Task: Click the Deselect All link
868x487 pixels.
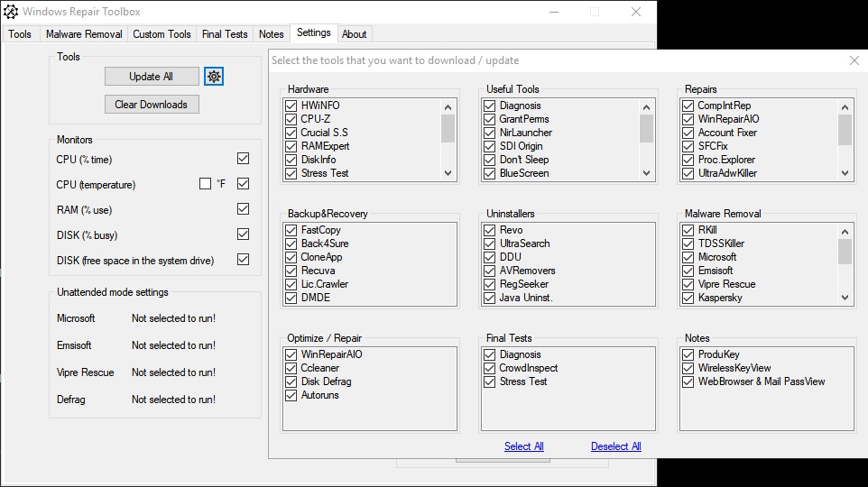Action: click(x=616, y=446)
